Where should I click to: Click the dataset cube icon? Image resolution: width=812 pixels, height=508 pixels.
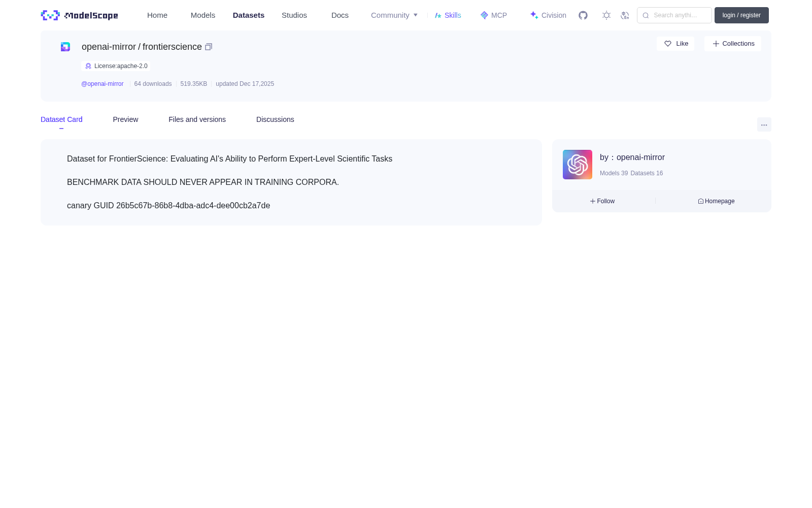coord(65,47)
